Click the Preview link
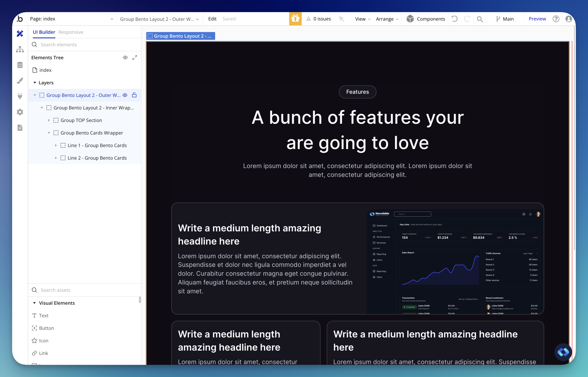Viewport: 588px width, 377px height. coord(537,19)
